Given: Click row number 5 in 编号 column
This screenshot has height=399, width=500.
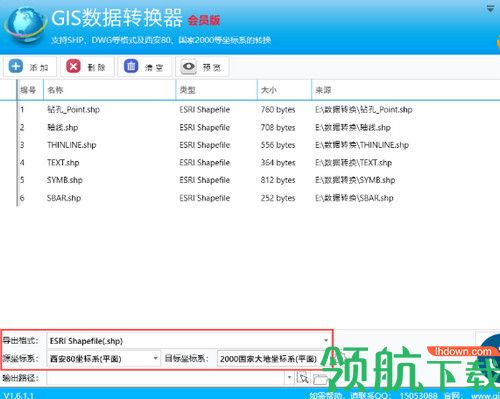Looking at the screenshot, I should (22, 180).
